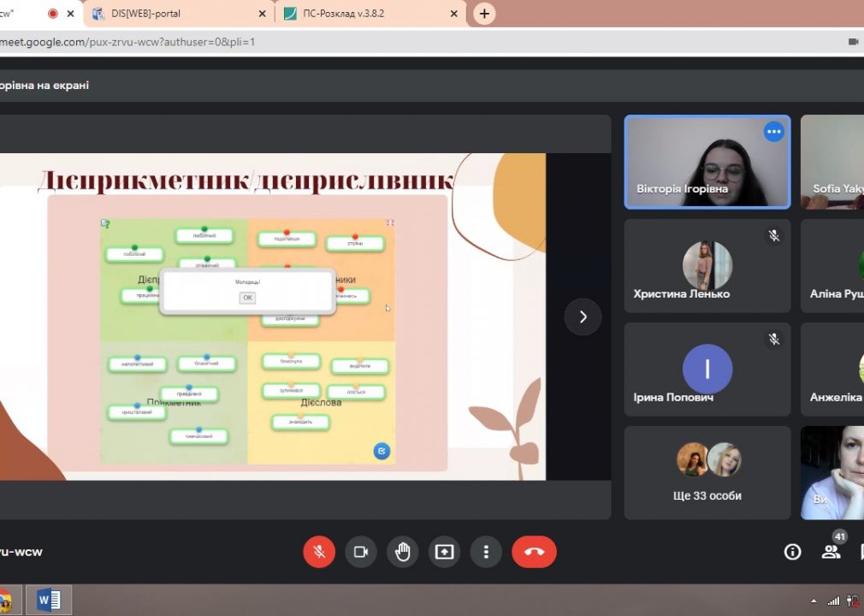This screenshot has width=864, height=616.
Task: Click OK in the Молодець dialog
Action: [247, 298]
